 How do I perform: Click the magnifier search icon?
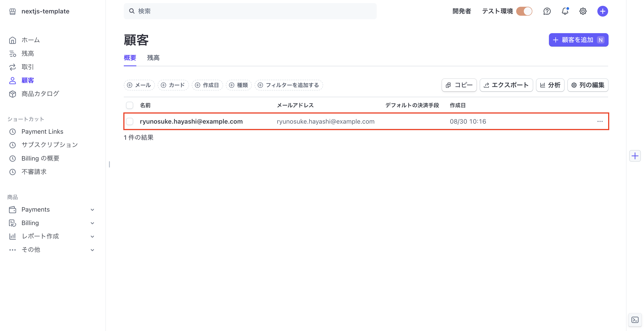click(131, 11)
